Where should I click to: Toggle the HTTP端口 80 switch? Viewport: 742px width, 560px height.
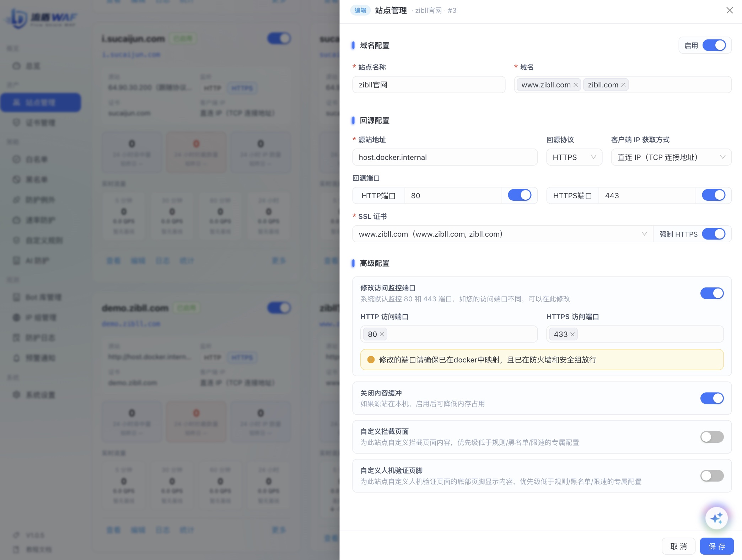tap(520, 195)
